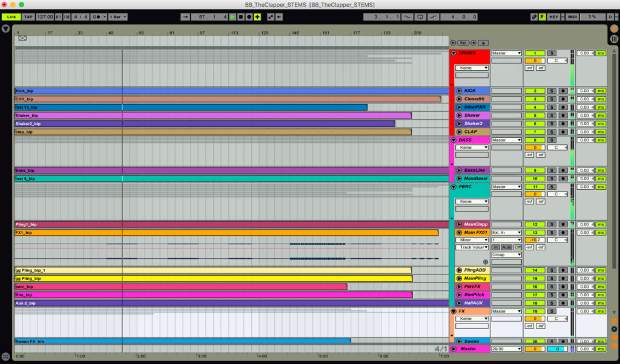620x364 pixels.
Task: Solo the DRUMS group track
Action: click(552, 53)
